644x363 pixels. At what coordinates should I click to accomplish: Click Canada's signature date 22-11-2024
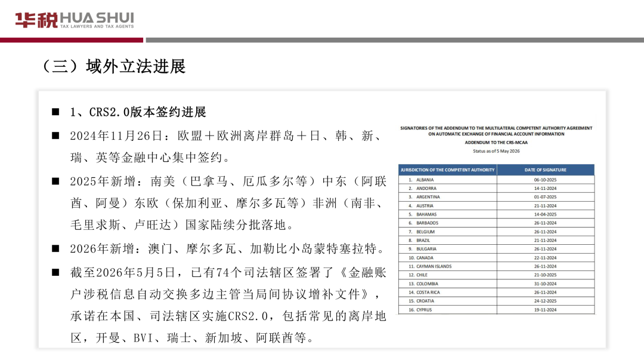coord(546,258)
